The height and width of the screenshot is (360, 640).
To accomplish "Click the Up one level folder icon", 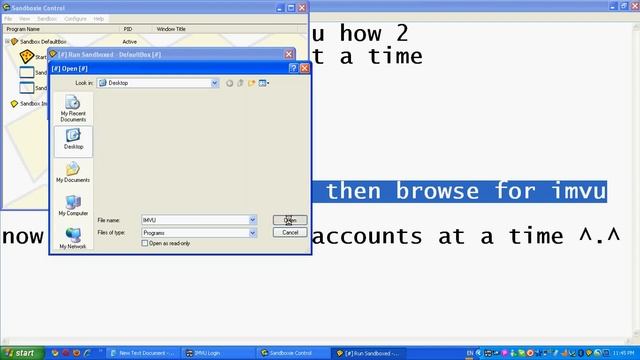I will pyautogui.click(x=240, y=83).
